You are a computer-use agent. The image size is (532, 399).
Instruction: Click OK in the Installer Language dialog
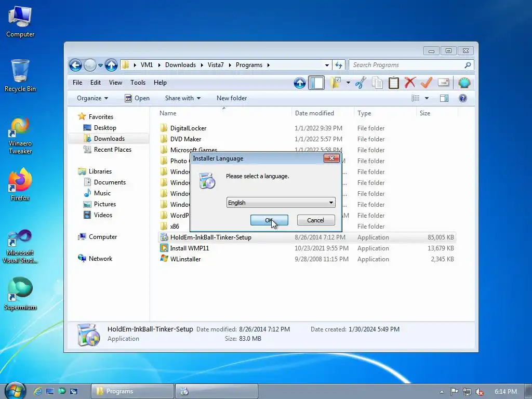pyautogui.click(x=269, y=220)
